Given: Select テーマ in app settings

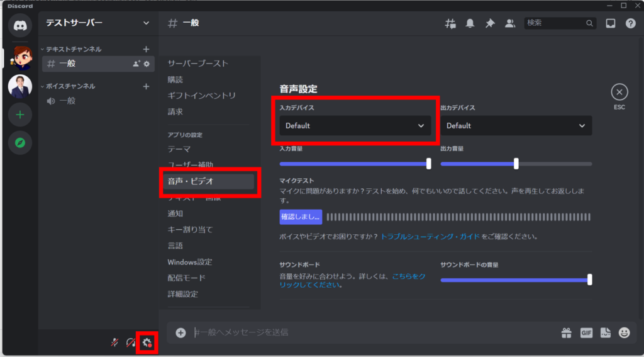Looking at the screenshot, I should (179, 149).
